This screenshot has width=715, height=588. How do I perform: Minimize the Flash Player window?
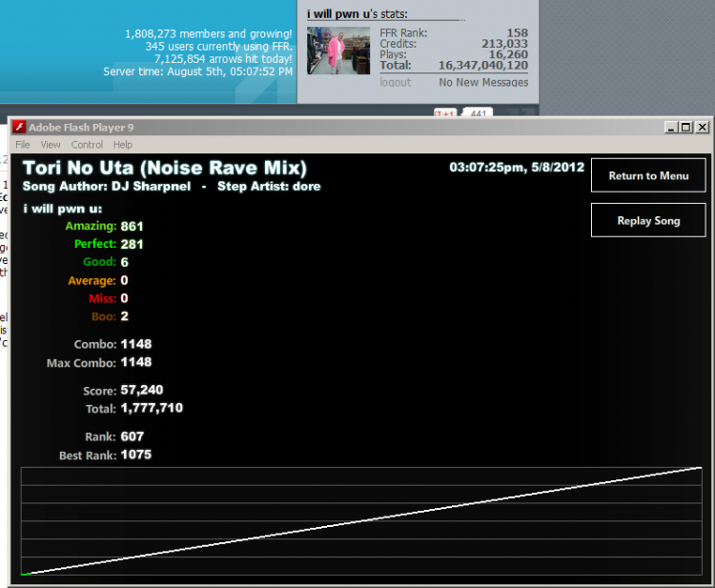[x=671, y=127]
